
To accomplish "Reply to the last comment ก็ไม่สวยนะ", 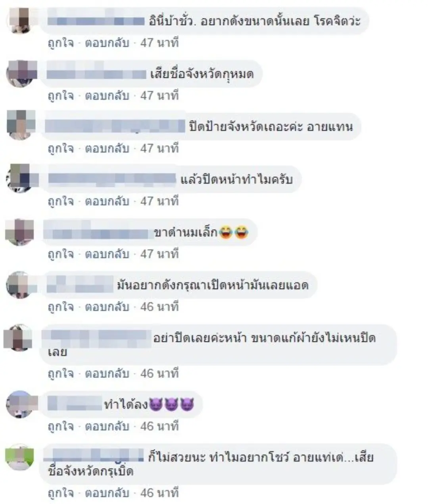I will (x=107, y=493).
